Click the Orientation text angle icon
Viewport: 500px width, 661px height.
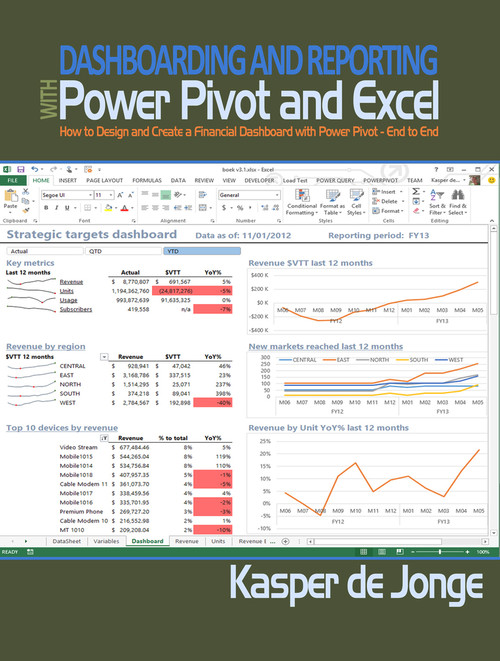tap(178, 194)
